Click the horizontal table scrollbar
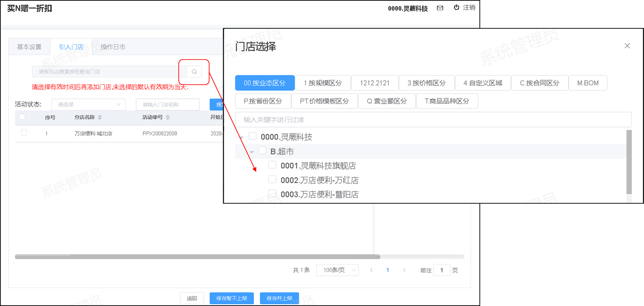Screen dimensions: 644x306 [x=197, y=257]
